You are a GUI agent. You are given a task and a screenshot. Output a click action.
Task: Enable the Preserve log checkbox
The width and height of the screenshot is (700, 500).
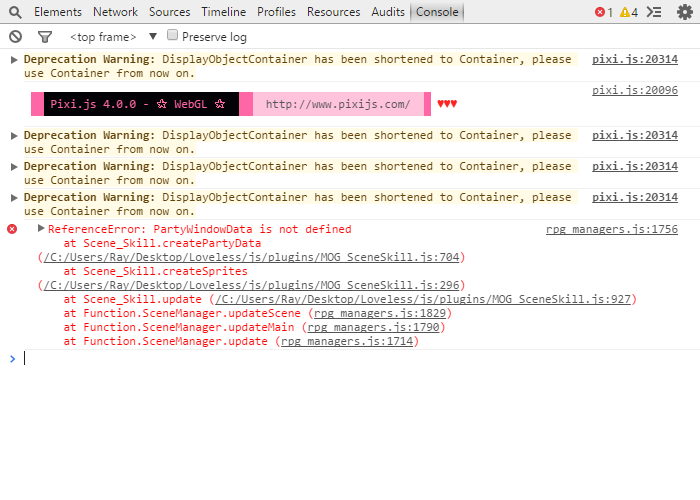coord(172,35)
